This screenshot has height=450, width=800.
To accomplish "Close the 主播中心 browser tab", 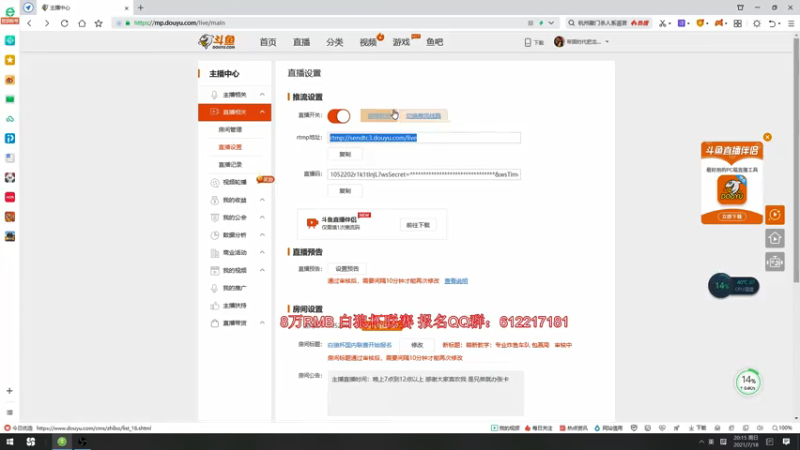I will (x=127, y=8).
